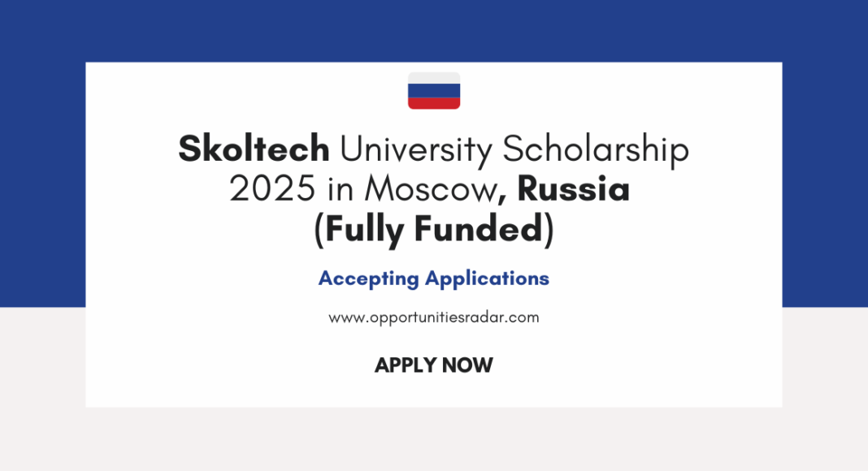Select the Accepting Applications text

point(434,279)
